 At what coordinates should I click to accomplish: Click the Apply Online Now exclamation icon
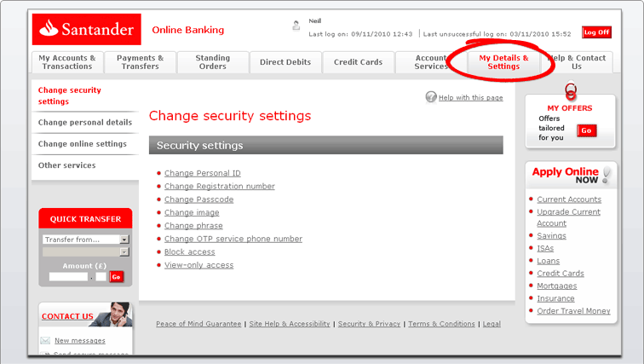(x=607, y=175)
